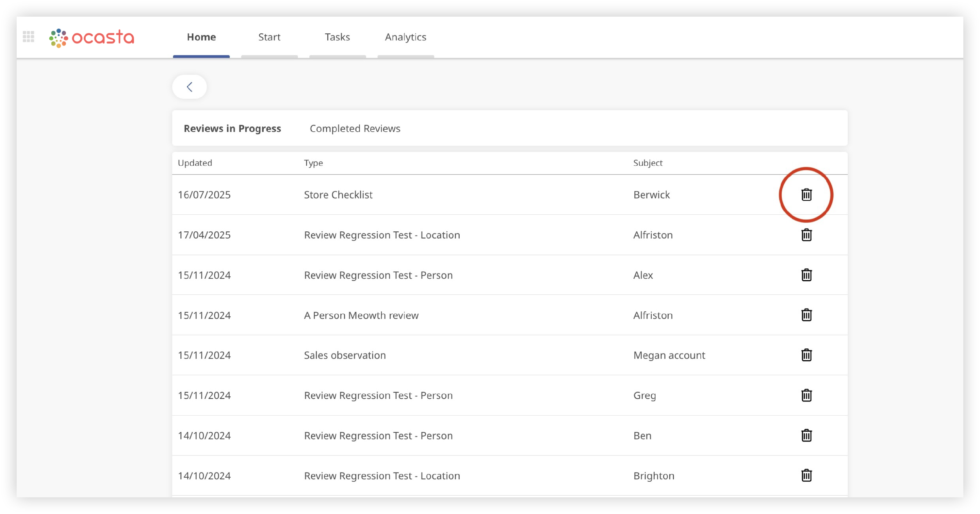Screen dimensions: 980x514
Task: Open the apps grid launcher icon
Action: (x=28, y=37)
